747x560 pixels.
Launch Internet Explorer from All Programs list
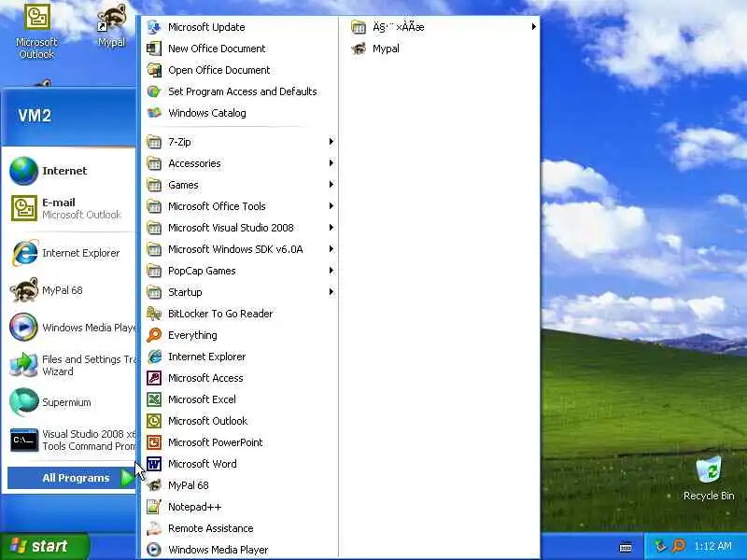point(240,357)
